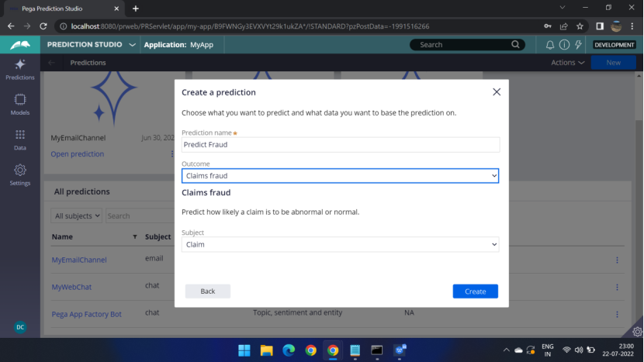The height and width of the screenshot is (362, 644).
Task: Open the Subject dropdown showing Claim
Action: pyautogui.click(x=340, y=244)
